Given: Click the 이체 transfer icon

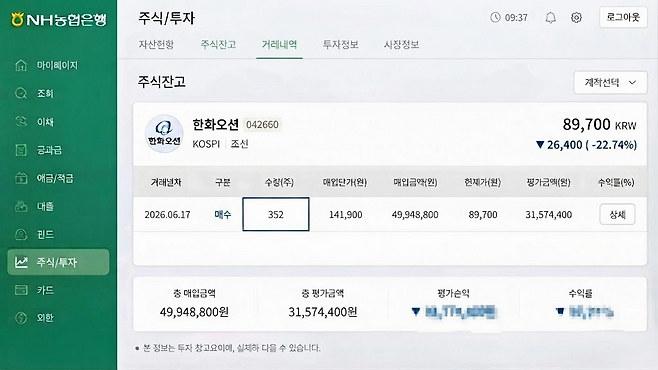Looking at the screenshot, I should coord(21,122).
